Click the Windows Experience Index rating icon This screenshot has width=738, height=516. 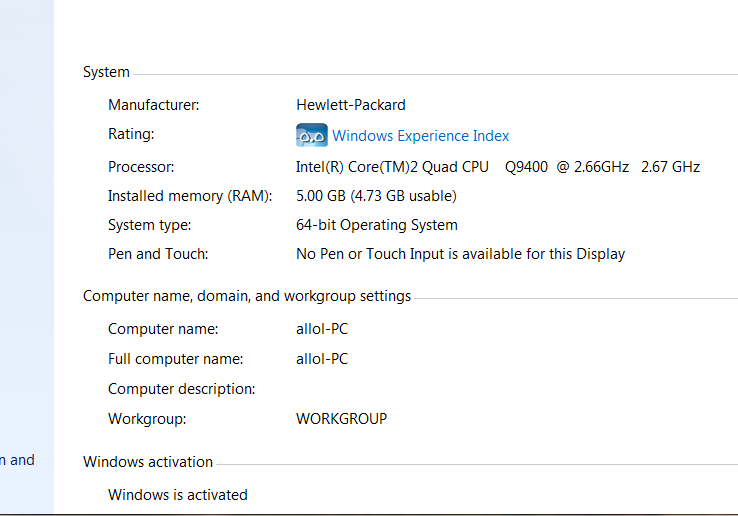click(312, 135)
